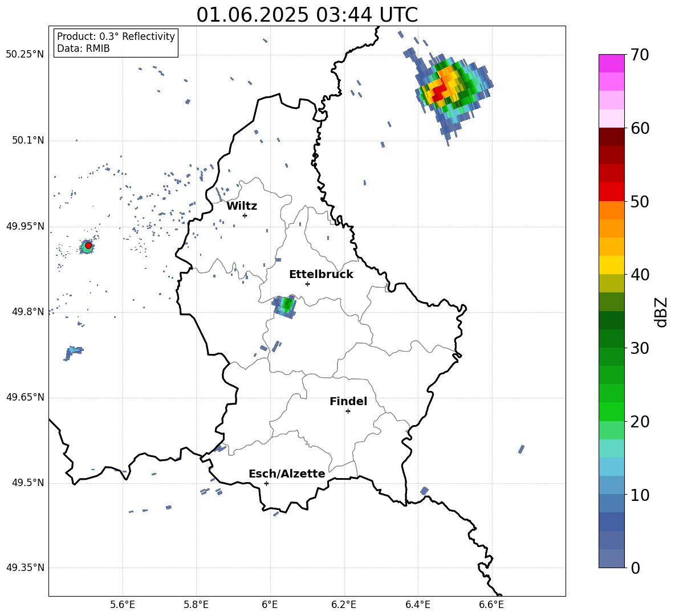The image size is (675, 616).
Task: Click the colorbar '30' tick label
Action: (640, 348)
